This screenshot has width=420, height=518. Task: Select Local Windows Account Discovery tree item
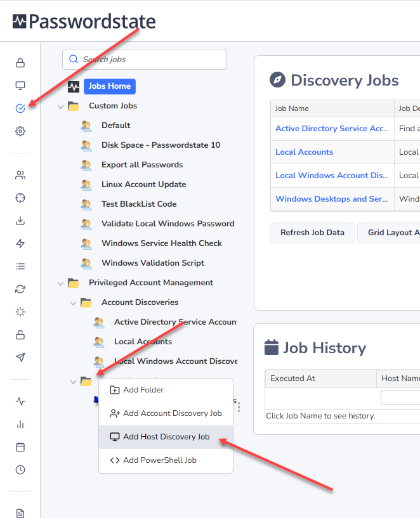tap(176, 361)
